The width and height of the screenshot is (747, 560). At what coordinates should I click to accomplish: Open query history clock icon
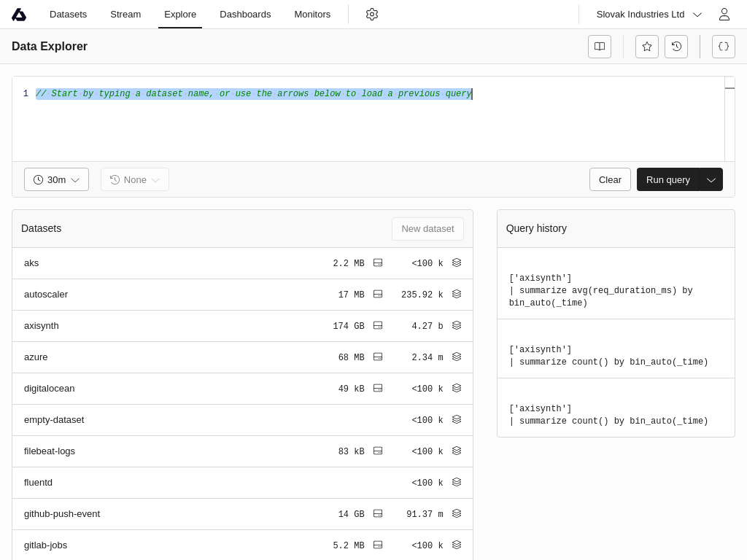[676, 47]
